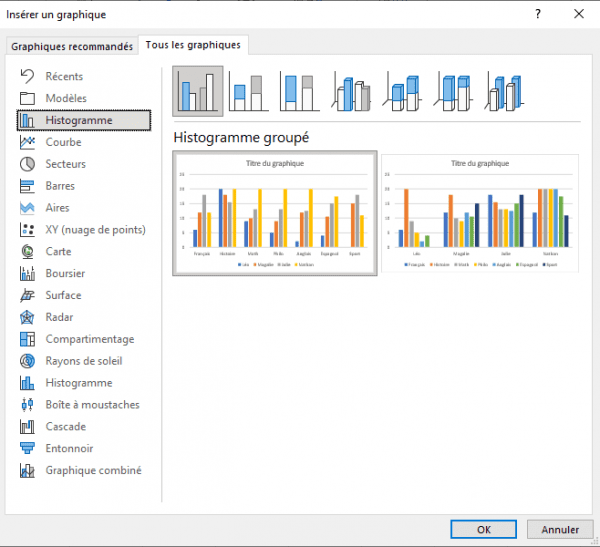Screen dimensions: 600x547
Task: Close the Insérer un graphique dialog
Action: click(x=579, y=14)
